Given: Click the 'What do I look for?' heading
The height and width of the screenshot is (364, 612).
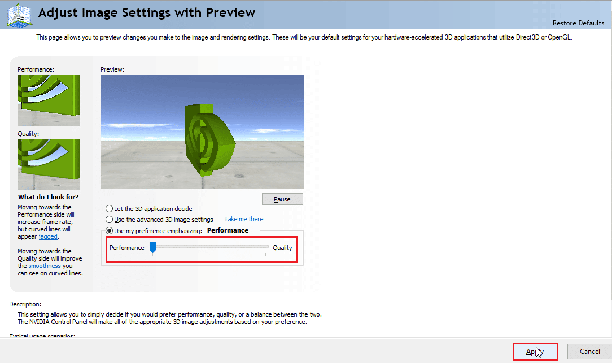Looking at the screenshot, I should pos(48,197).
